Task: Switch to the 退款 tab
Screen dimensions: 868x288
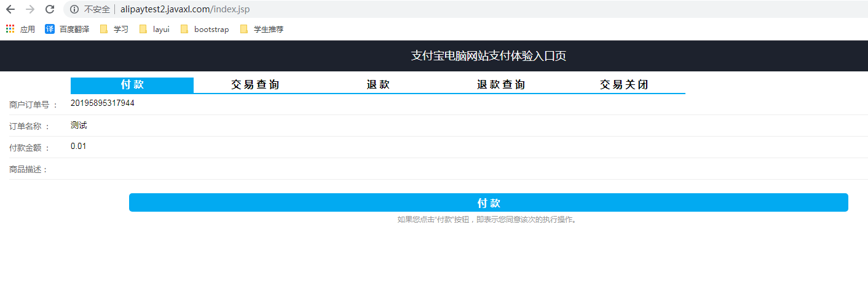Action: click(x=378, y=85)
